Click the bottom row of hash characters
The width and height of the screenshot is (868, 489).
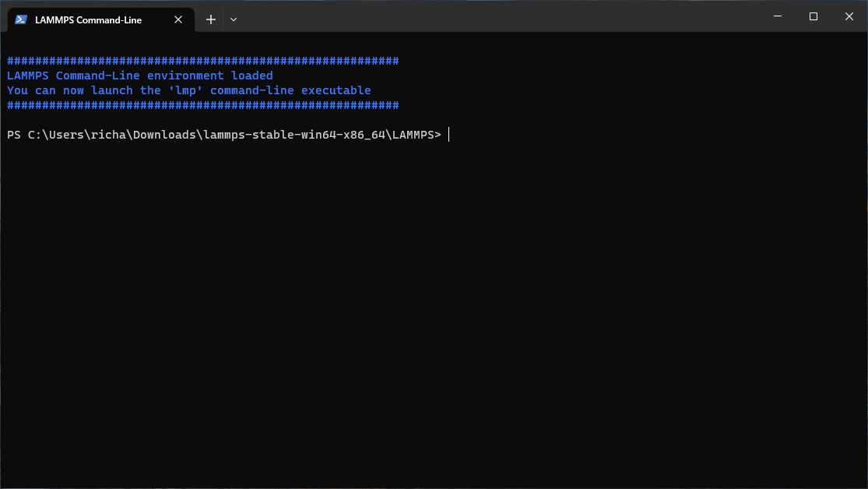(x=202, y=105)
